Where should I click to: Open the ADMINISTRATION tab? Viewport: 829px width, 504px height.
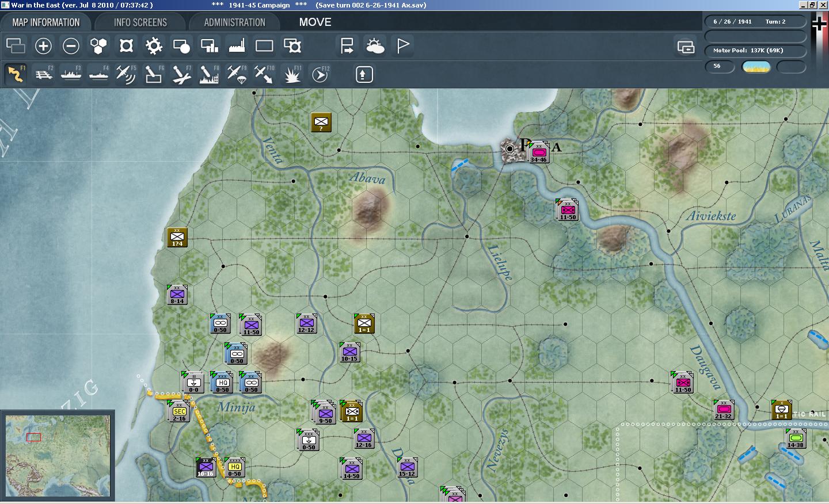click(234, 22)
